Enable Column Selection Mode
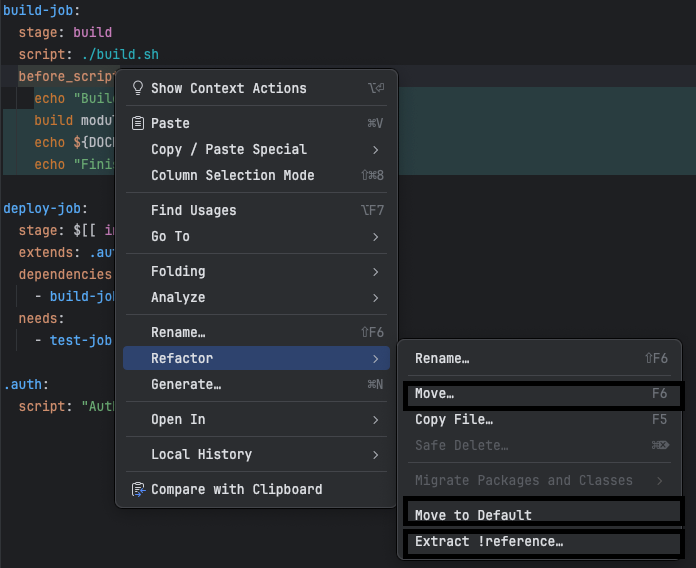The height and width of the screenshot is (568, 696). tap(257, 175)
